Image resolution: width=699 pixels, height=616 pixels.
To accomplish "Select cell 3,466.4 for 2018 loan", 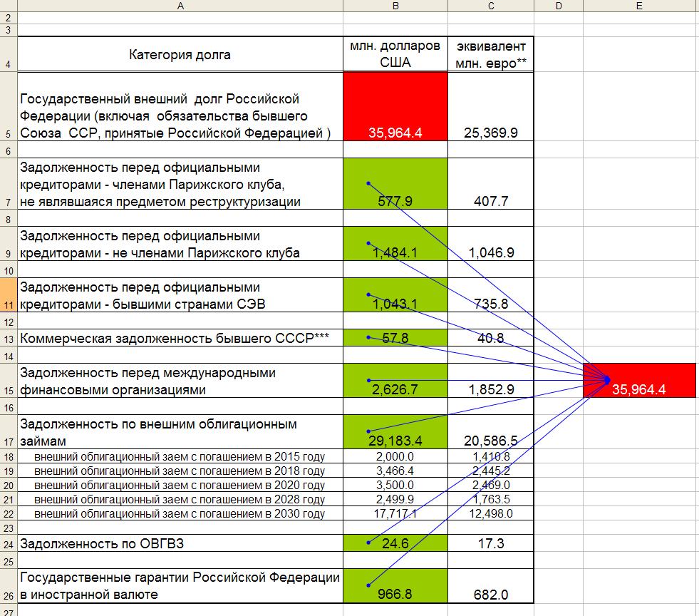I will tap(395, 471).
